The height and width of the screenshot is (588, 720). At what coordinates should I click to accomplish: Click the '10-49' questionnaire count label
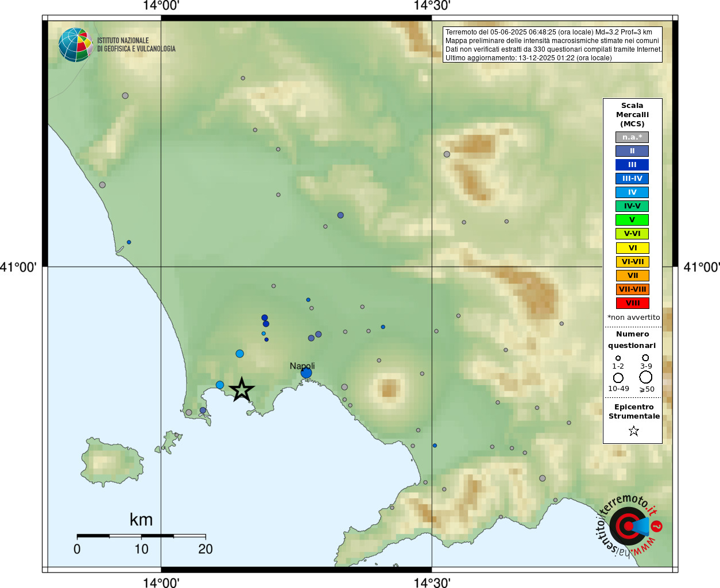coord(618,389)
